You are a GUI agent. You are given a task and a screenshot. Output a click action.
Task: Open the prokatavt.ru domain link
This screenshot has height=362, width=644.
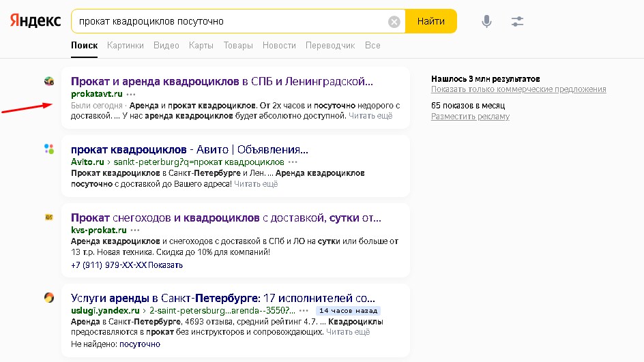96,93
